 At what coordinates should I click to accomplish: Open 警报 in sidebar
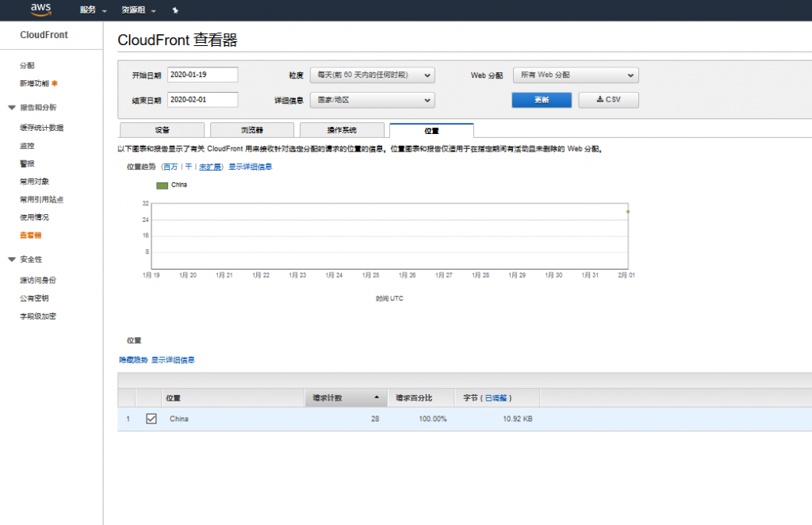coord(27,163)
